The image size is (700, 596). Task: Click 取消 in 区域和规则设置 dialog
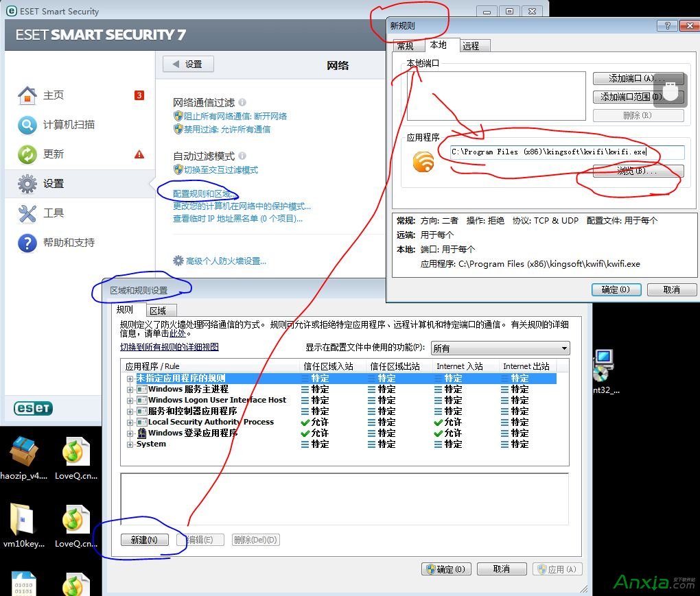coord(502,569)
